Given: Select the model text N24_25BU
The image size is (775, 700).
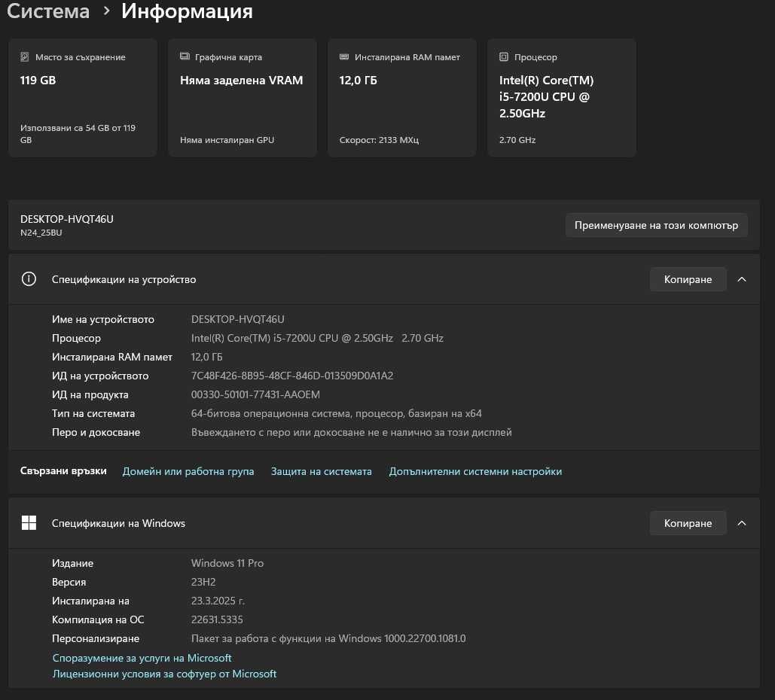Looking at the screenshot, I should pyautogui.click(x=41, y=233).
